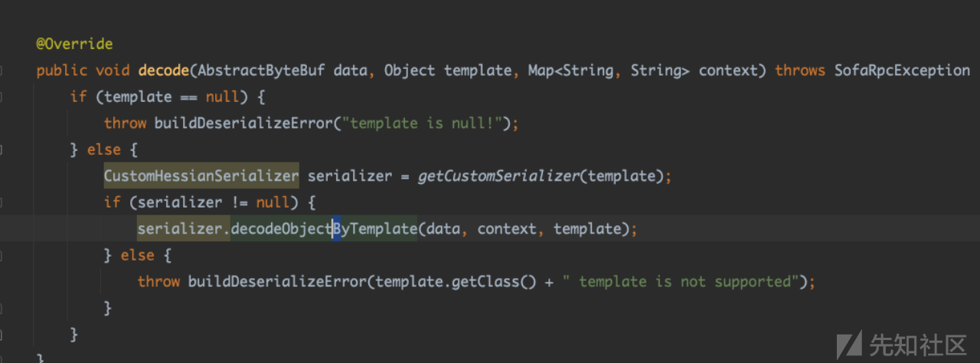The width and height of the screenshot is (980, 363).
Task: Click the highlighted serializer variable on current line
Action: 180,229
